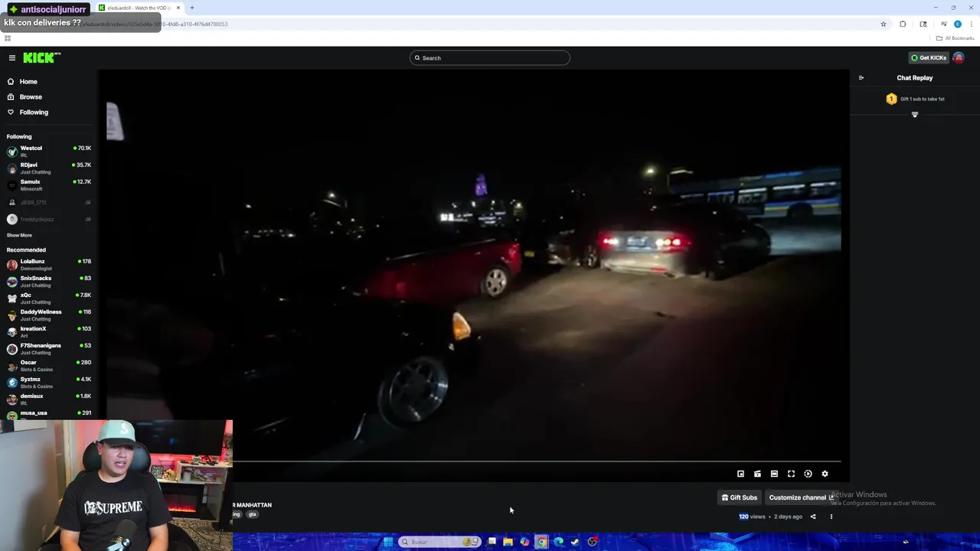Open RDjavi channel in Following

pyautogui.click(x=49, y=168)
